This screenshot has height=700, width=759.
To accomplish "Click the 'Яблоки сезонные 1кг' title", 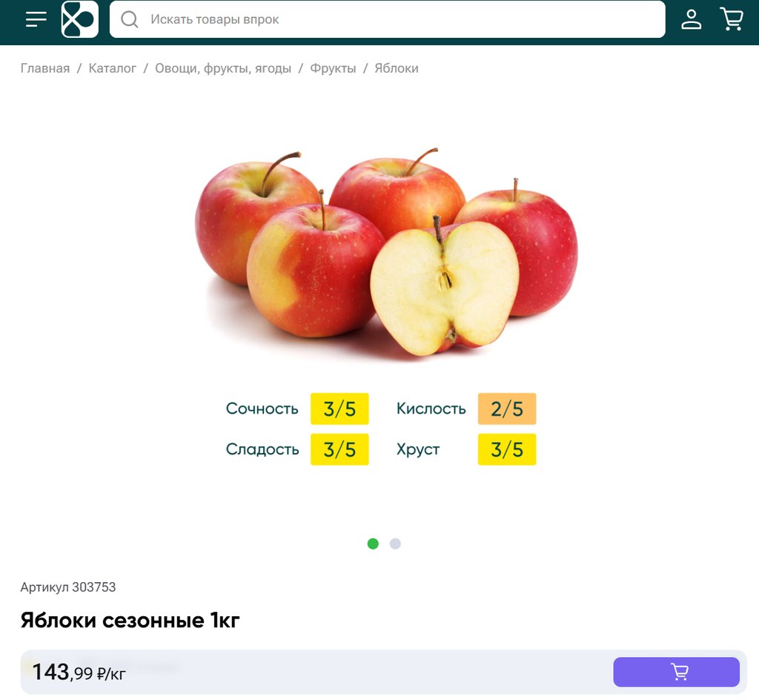I will point(130,620).
